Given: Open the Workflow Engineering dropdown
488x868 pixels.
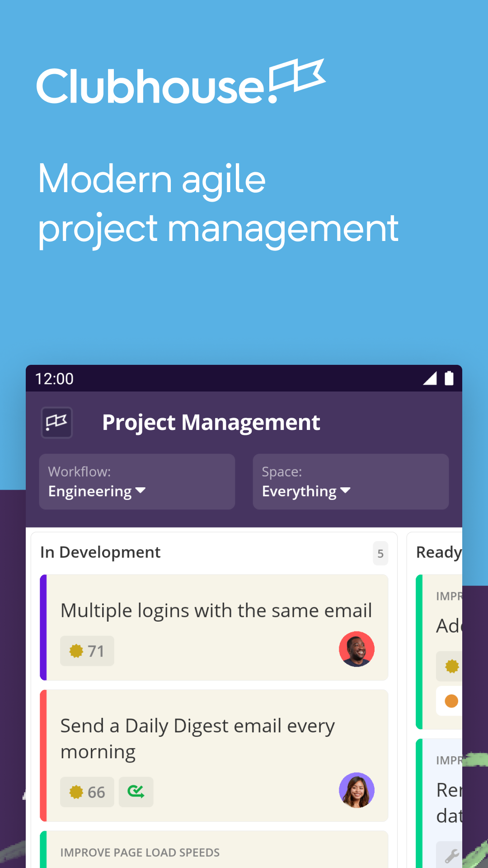Looking at the screenshot, I should (137, 482).
